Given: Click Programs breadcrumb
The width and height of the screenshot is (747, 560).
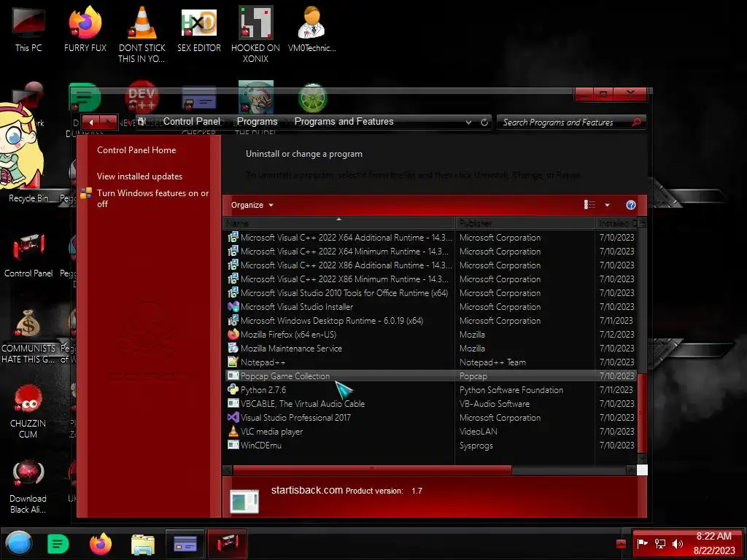Looking at the screenshot, I should tap(258, 122).
